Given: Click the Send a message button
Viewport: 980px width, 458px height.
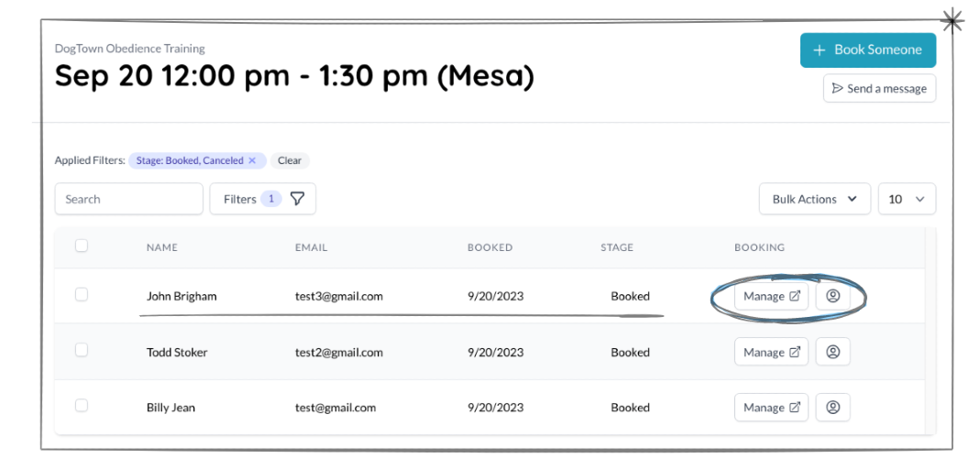Looking at the screenshot, I should point(879,89).
